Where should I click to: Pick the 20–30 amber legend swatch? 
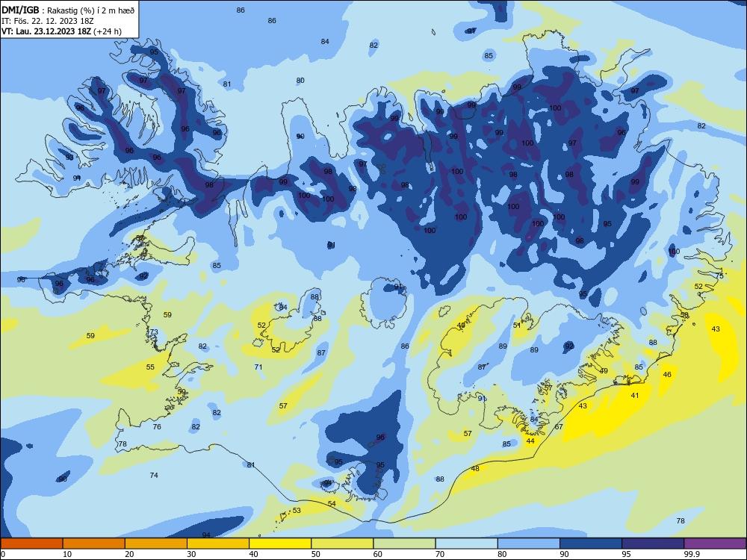tap(156, 544)
